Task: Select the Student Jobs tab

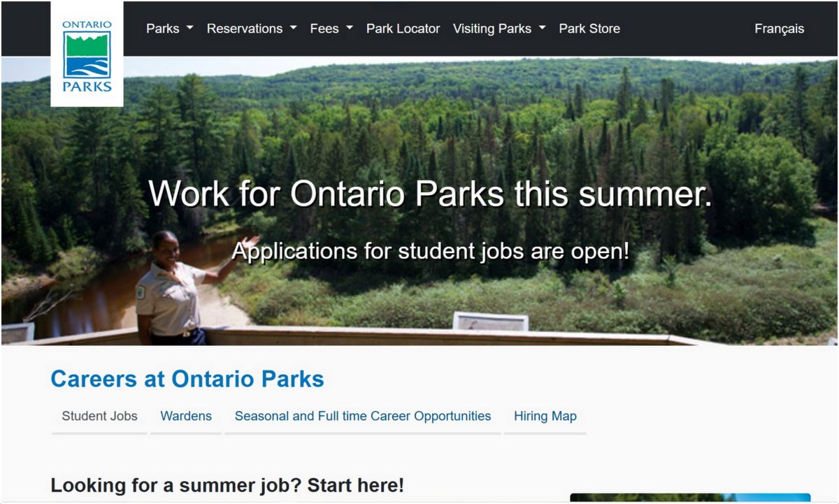Action: [x=99, y=417]
